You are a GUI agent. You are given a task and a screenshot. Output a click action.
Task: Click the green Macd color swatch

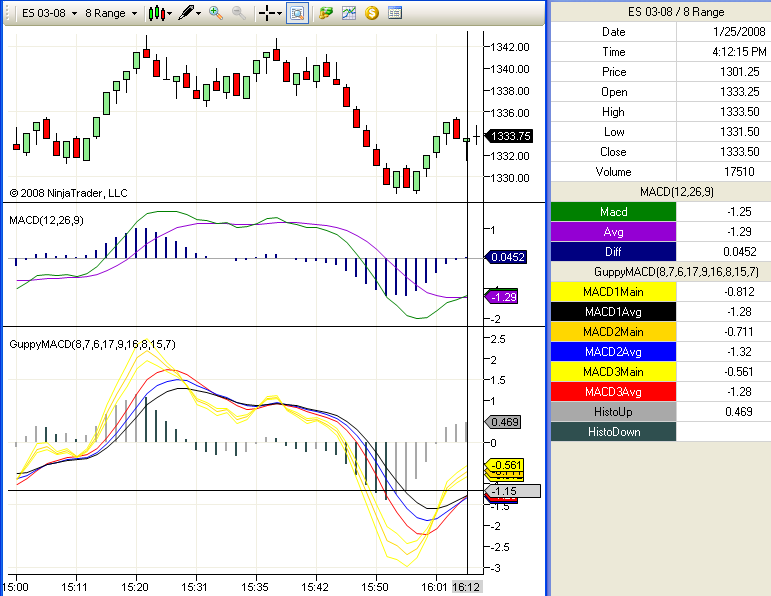coord(614,212)
